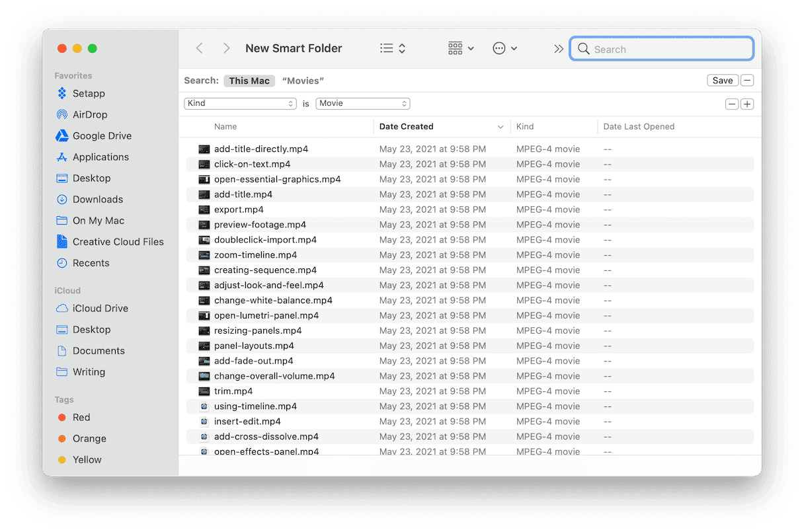804x532 pixels.
Task: Switch search scope to This Mac
Action: pos(249,81)
